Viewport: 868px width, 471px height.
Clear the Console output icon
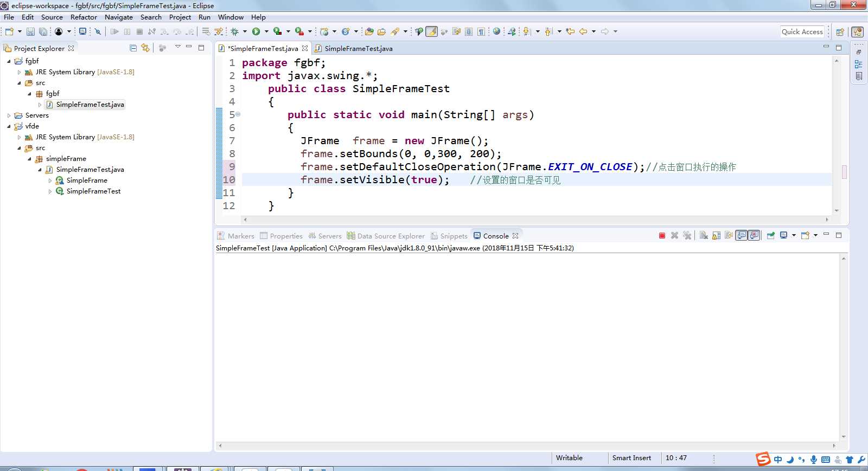tap(704, 235)
